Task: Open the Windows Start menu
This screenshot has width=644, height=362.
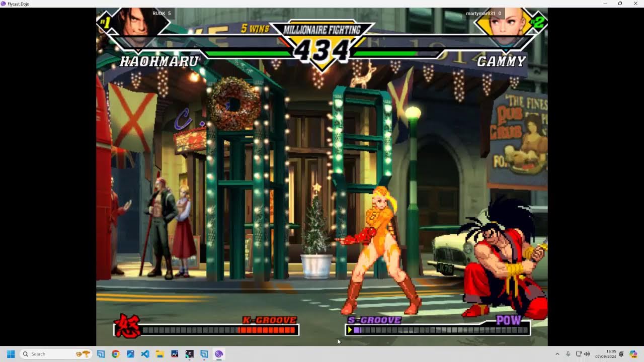Action: 11,354
